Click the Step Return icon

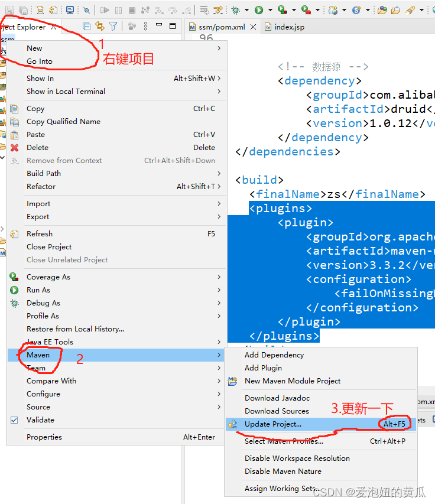pos(187,10)
